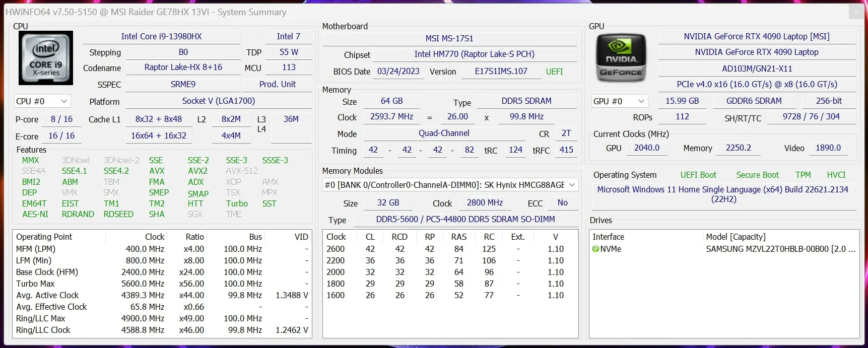Click the Intel 7 process field

point(288,36)
